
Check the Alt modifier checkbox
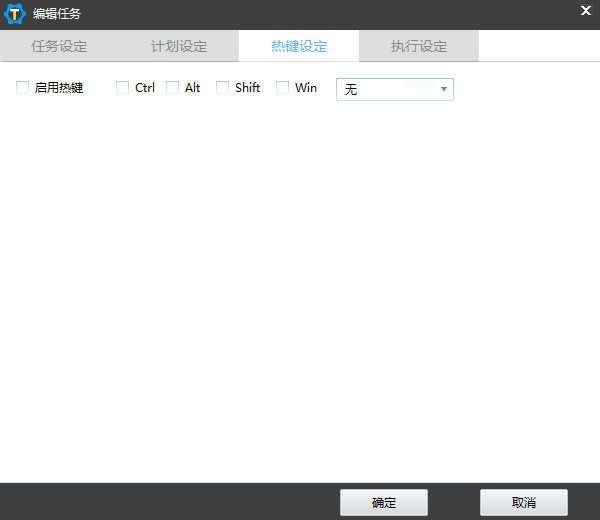[173, 88]
